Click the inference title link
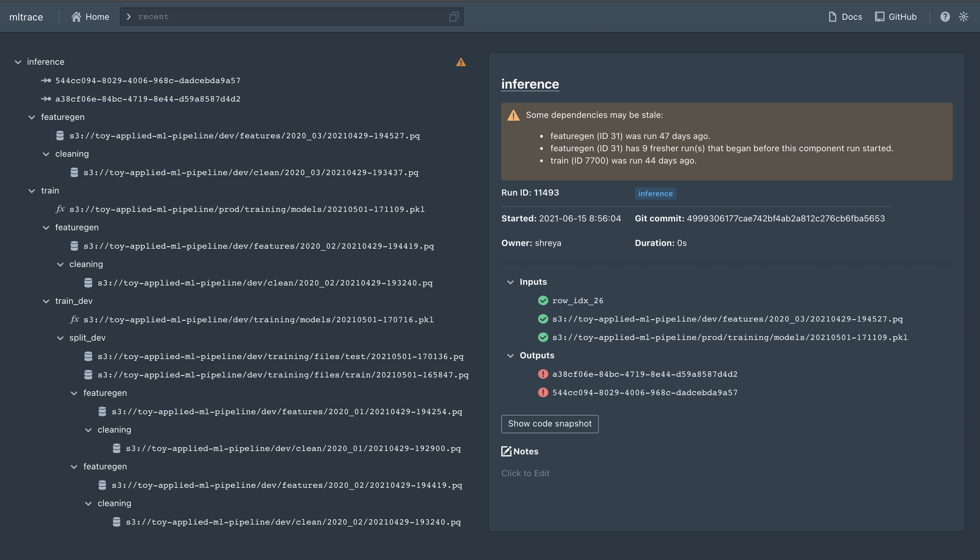This screenshot has height=560, width=980. click(530, 84)
